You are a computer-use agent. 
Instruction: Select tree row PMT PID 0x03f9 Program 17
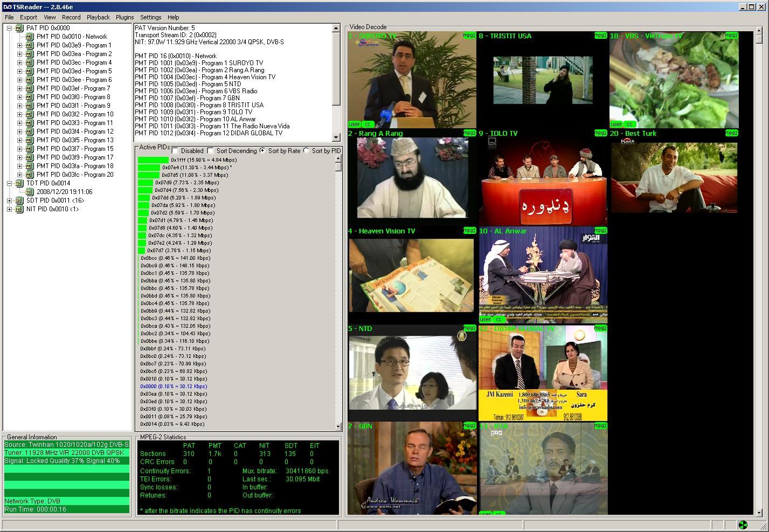pyautogui.click(x=75, y=157)
